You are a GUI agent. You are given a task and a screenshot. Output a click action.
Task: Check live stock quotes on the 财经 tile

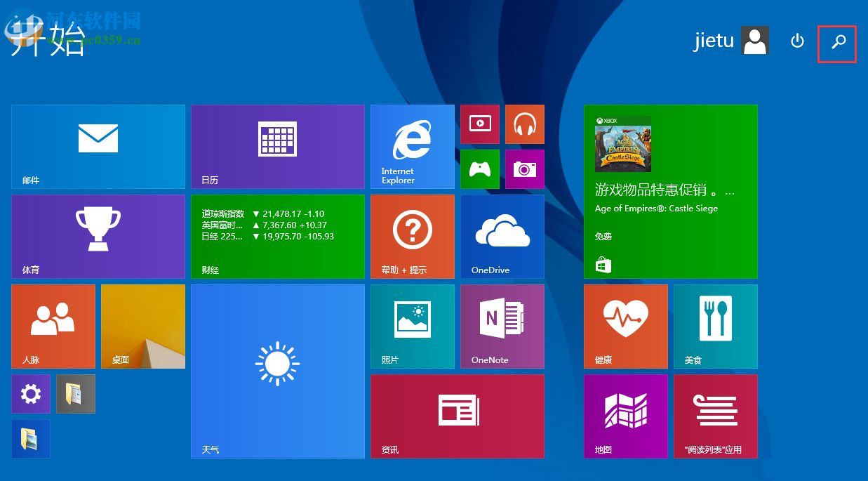coord(277,236)
